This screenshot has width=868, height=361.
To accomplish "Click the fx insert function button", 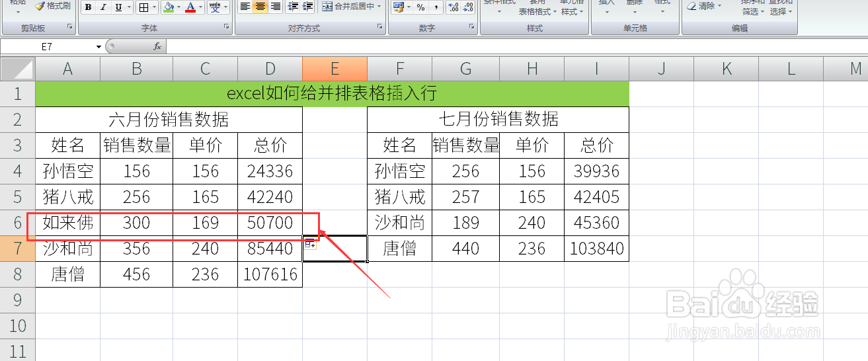I will (157, 46).
